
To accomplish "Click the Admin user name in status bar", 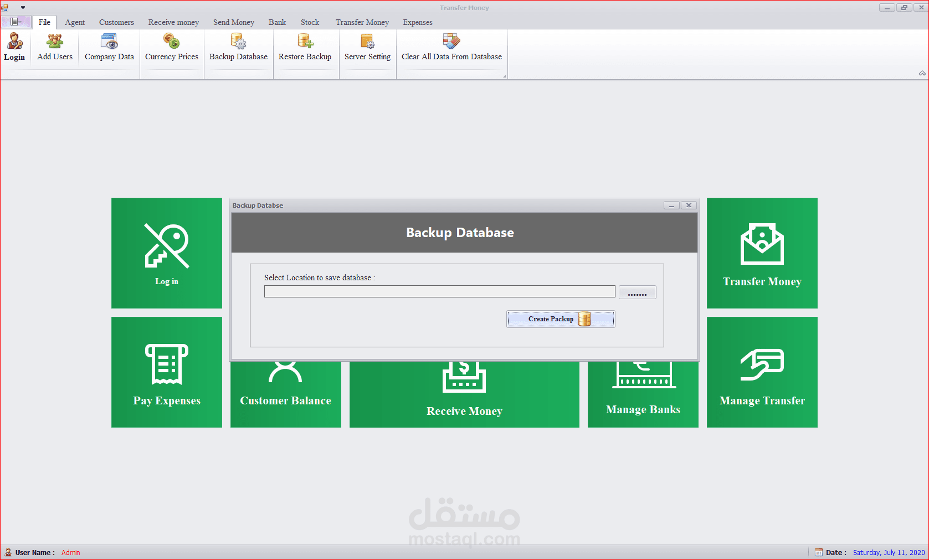I will pyautogui.click(x=71, y=552).
